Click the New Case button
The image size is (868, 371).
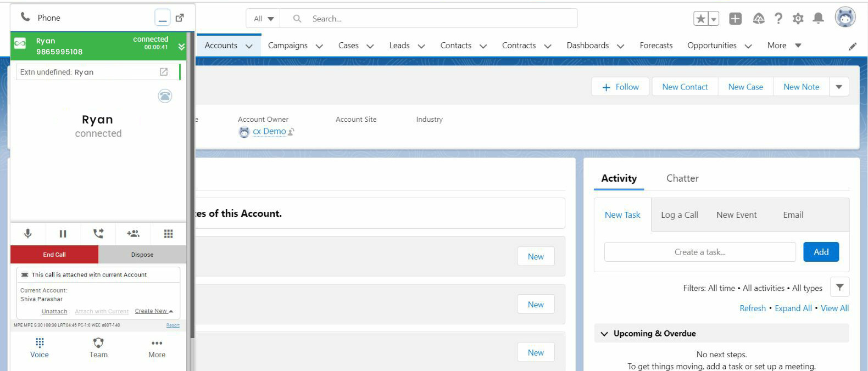(x=745, y=87)
